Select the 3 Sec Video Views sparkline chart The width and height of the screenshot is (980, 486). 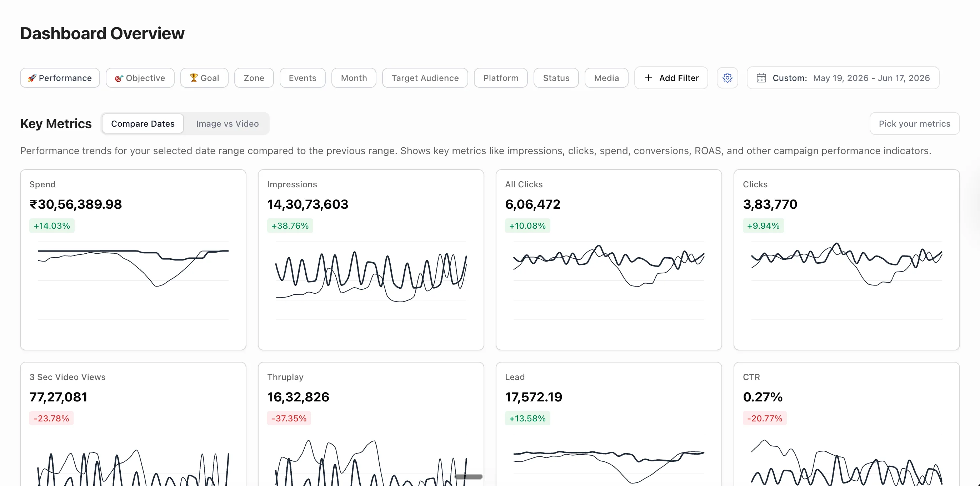coord(133,459)
